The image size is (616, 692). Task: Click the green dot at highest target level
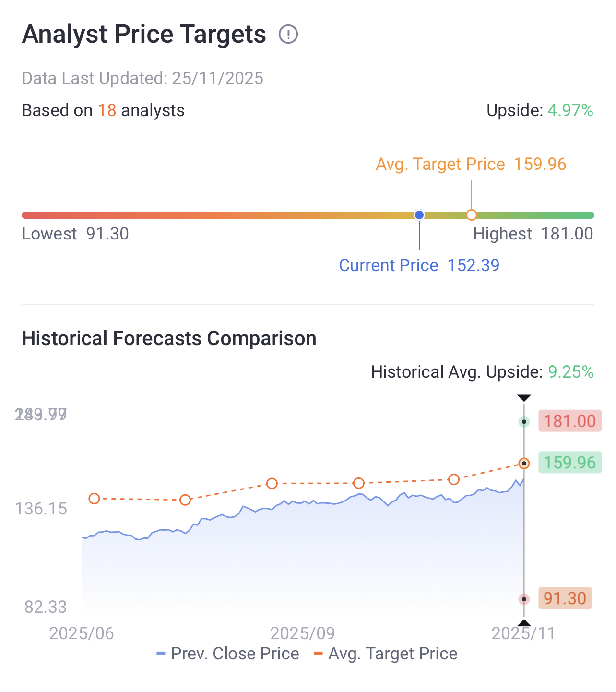[524, 422]
